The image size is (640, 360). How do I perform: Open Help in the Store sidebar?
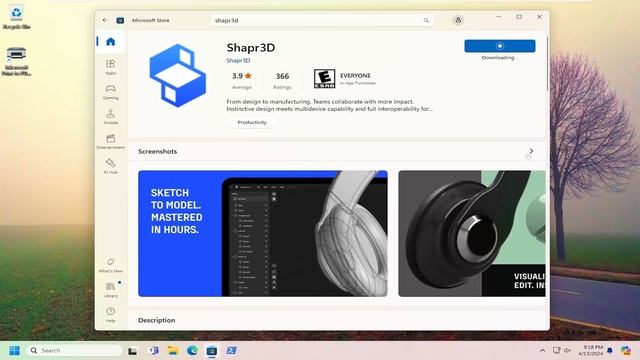(x=111, y=315)
